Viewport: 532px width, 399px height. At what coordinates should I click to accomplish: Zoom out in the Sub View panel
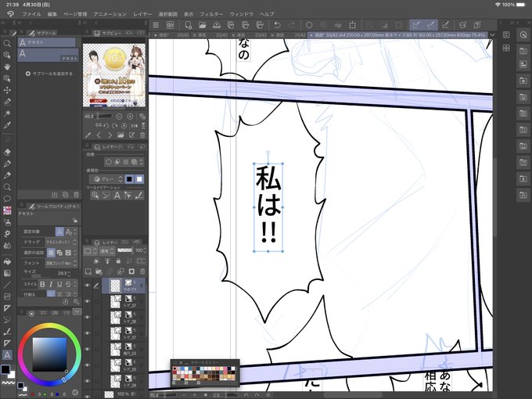point(119,117)
